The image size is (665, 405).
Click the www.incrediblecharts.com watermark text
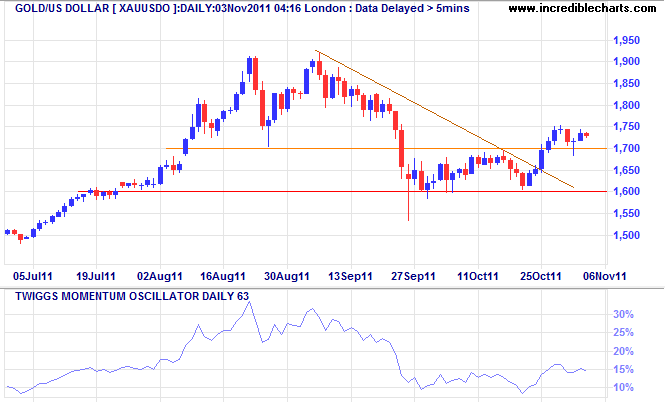(582, 8)
